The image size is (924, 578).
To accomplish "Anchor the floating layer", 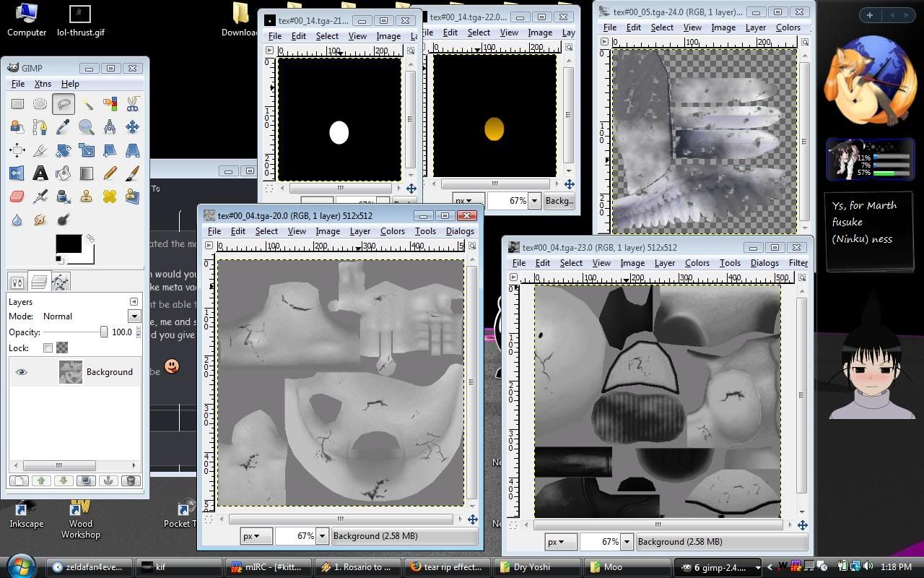I will pyautogui.click(x=108, y=480).
